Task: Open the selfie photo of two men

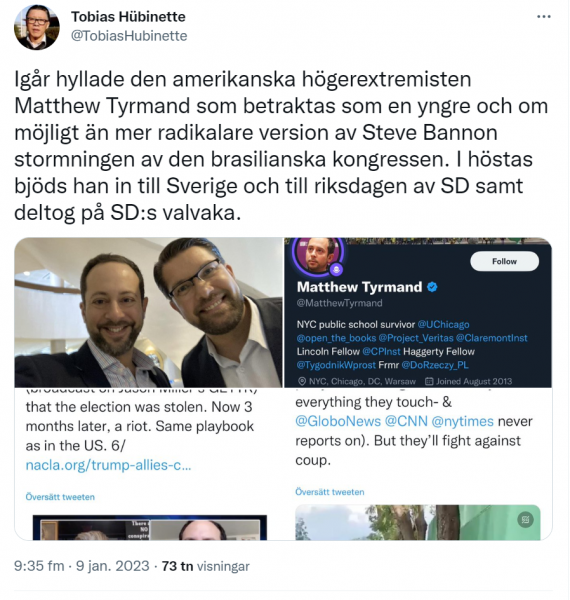Action: click(149, 313)
